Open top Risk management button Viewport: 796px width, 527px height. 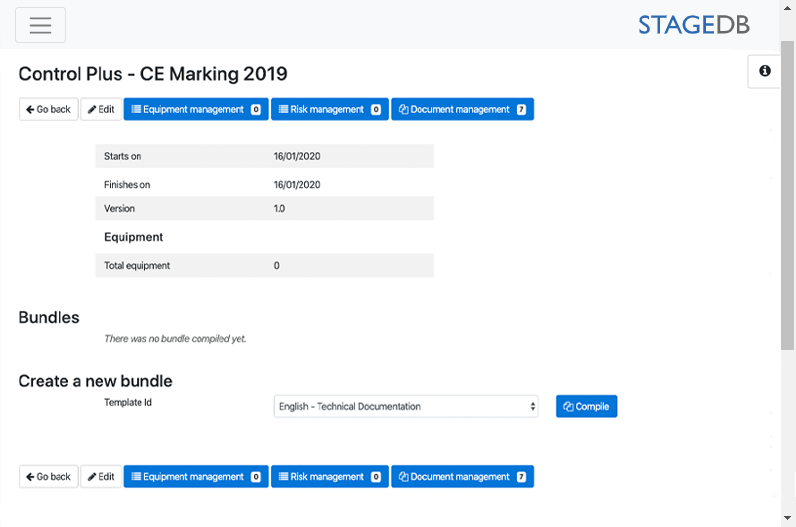pyautogui.click(x=330, y=109)
